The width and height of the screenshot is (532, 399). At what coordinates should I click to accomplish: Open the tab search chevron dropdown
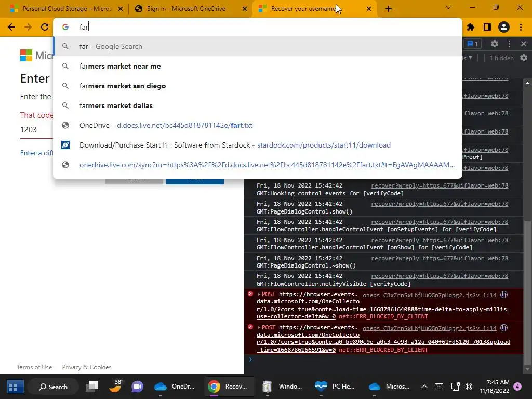click(x=448, y=7)
